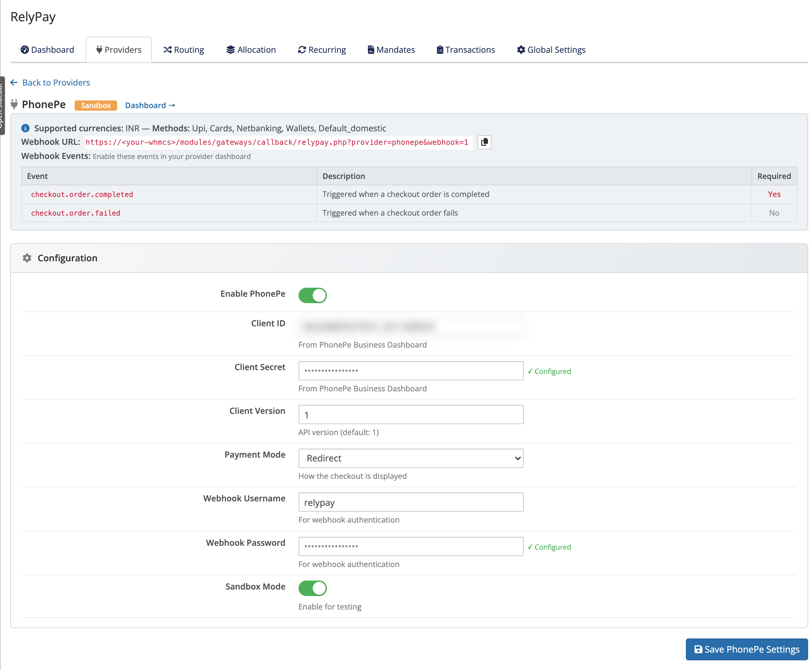The height and width of the screenshot is (670, 812).
Task: Click the gear icon next to Global Settings
Action: 521,50
